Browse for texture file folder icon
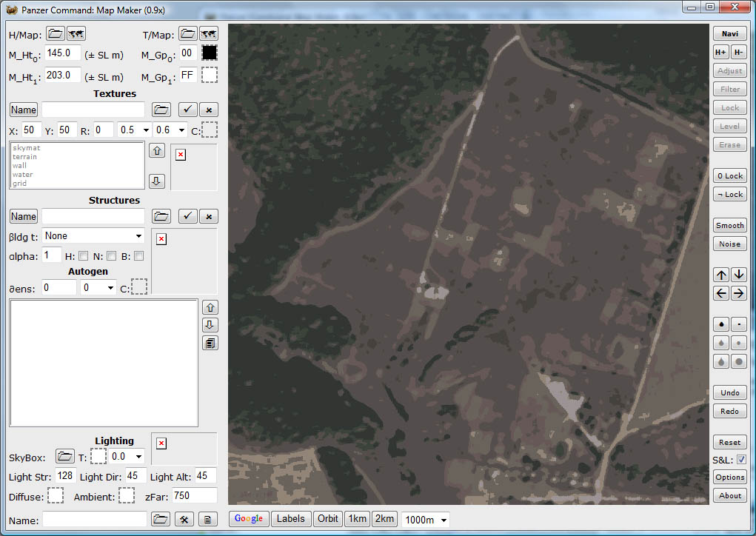 pyautogui.click(x=161, y=110)
